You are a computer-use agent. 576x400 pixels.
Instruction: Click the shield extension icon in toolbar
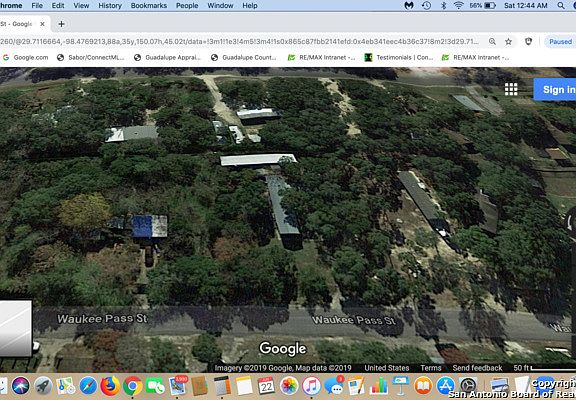point(528,42)
